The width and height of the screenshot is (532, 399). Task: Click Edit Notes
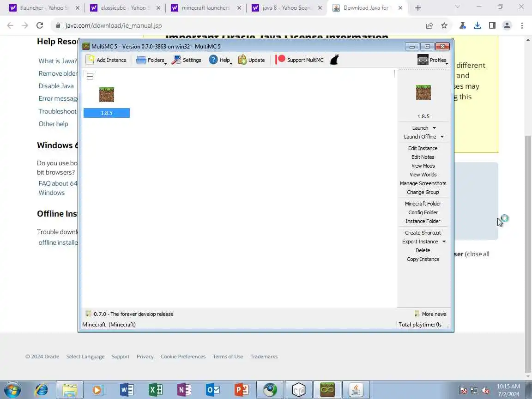click(x=423, y=157)
